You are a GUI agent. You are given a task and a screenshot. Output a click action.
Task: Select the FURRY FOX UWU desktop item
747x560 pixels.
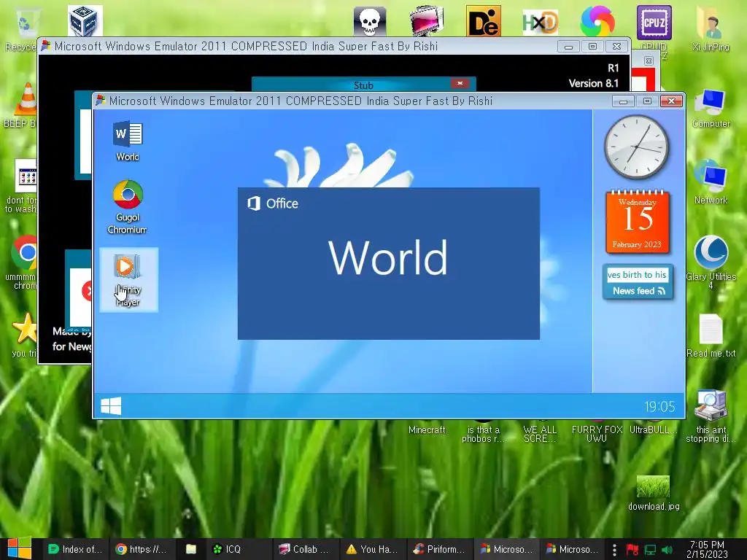click(597, 434)
